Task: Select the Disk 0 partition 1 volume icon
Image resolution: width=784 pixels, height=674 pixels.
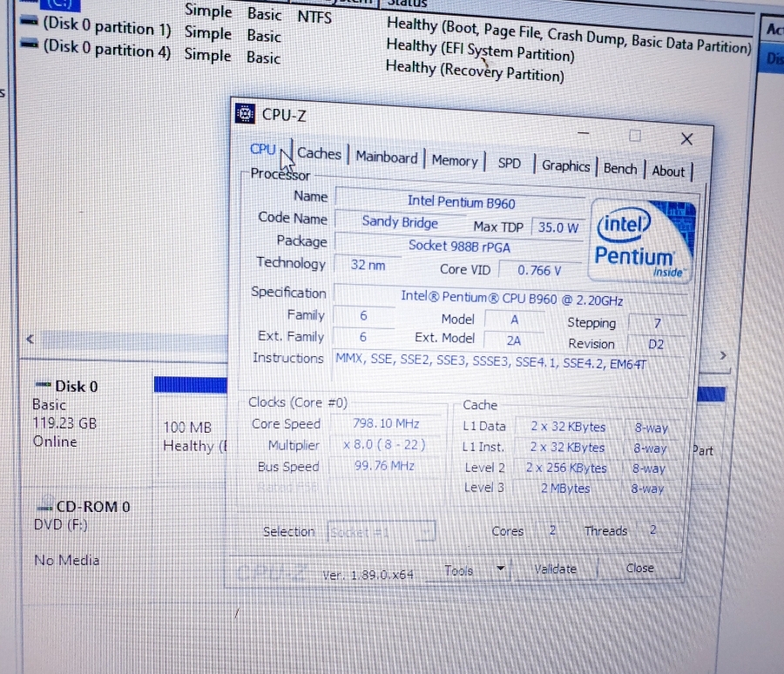Action: (x=29, y=26)
